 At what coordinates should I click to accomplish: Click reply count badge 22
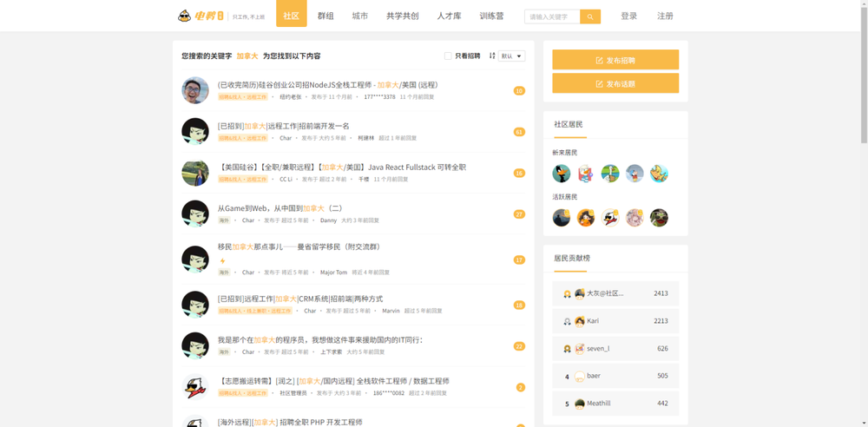(x=519, y=346)
